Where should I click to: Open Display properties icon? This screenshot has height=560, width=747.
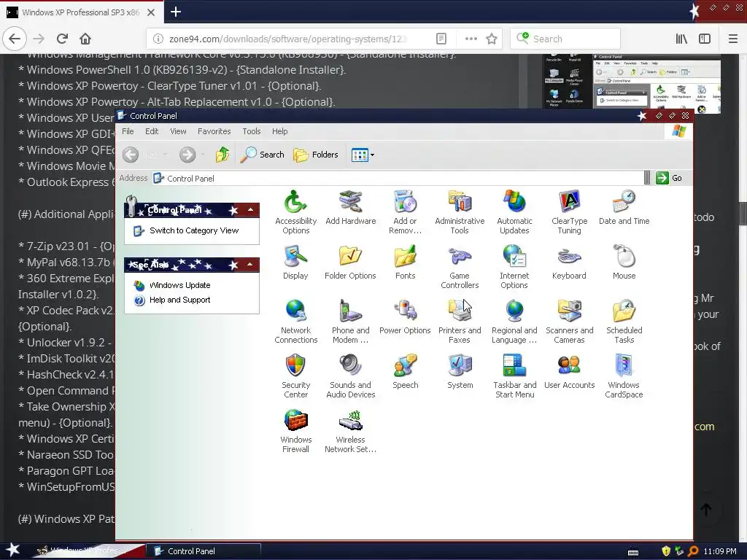pyautogui.click(x=295, y=262)
